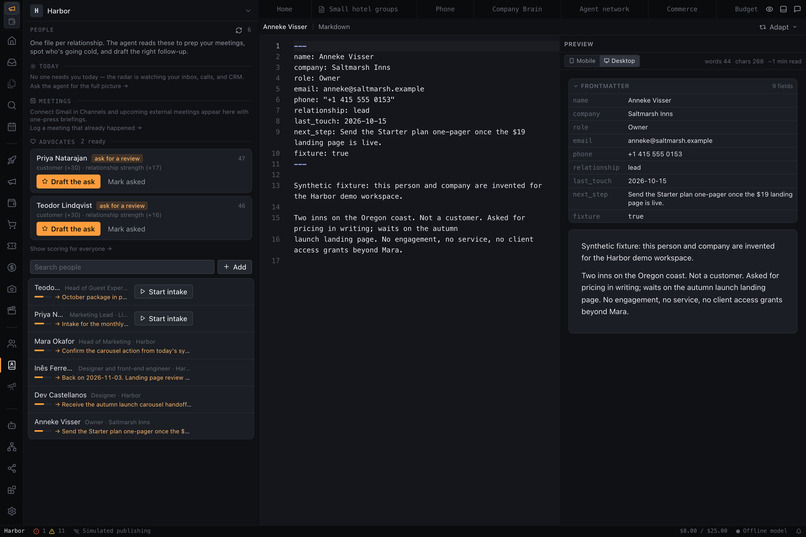
Task: Open the share nodes icon in sidebar
Action: coord(12,468)
